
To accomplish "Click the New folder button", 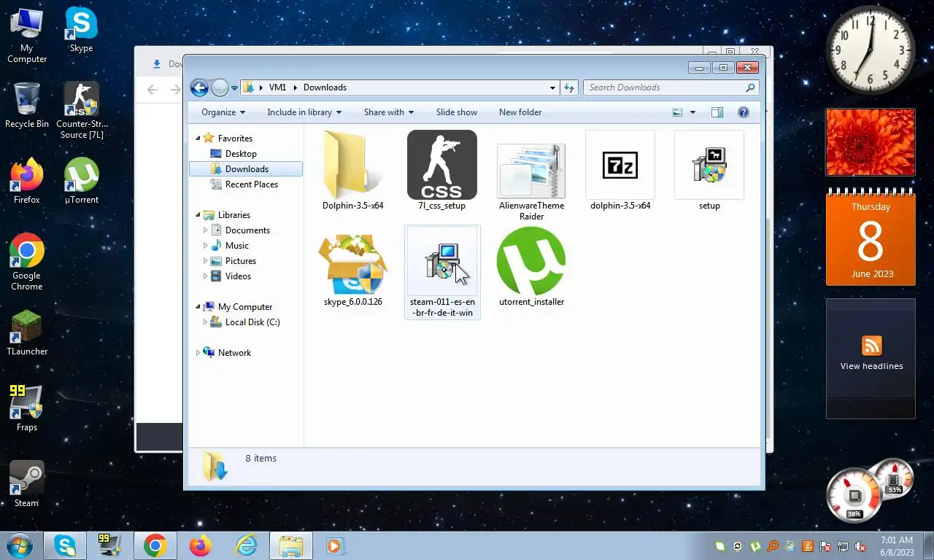I will 520,112.
